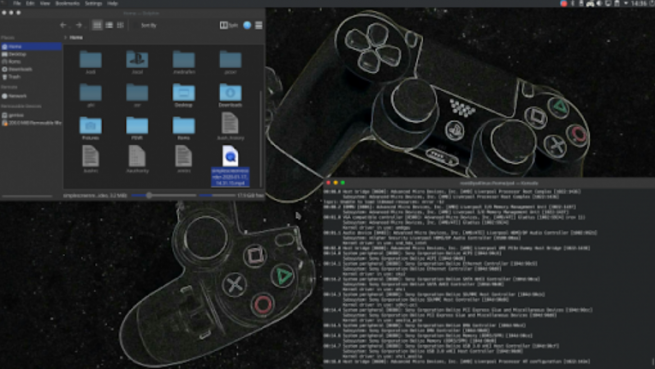Expand the system tray arrow
655x369 pixels.
(626, 3)
